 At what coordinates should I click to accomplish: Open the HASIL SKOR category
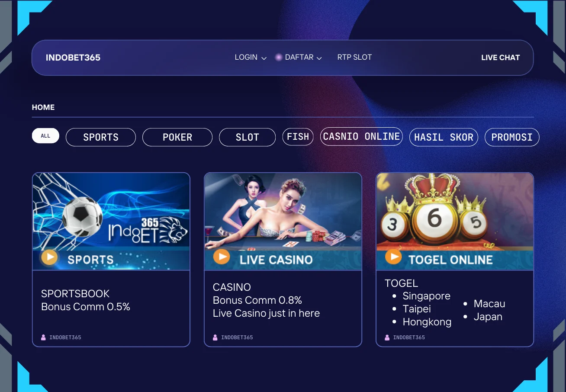pos(444,137)
